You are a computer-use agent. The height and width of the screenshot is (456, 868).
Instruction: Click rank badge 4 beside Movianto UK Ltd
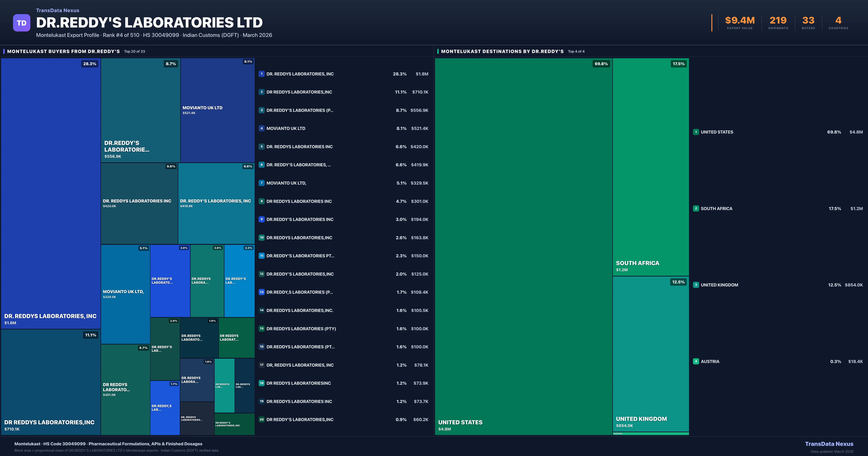point(261,128)
